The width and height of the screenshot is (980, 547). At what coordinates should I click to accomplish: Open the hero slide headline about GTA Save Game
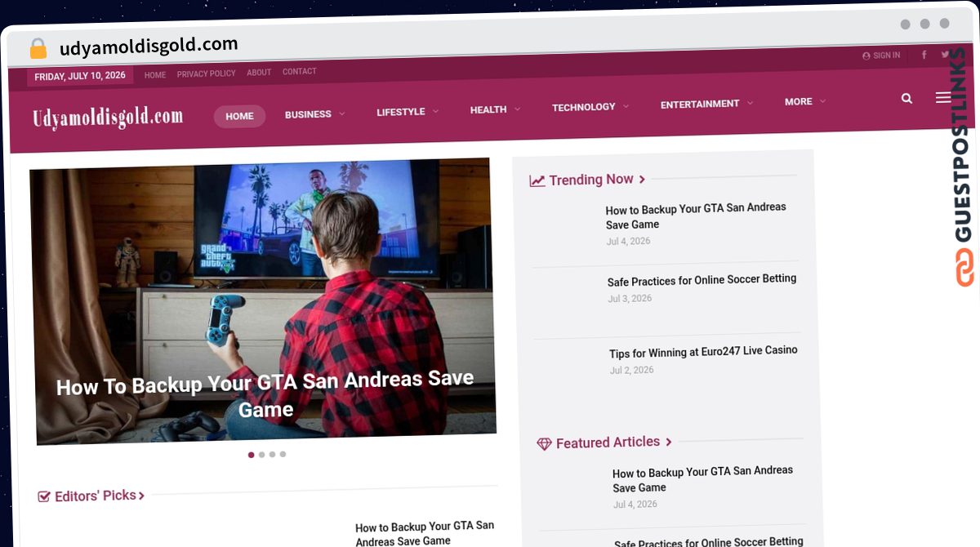[265, 394]
